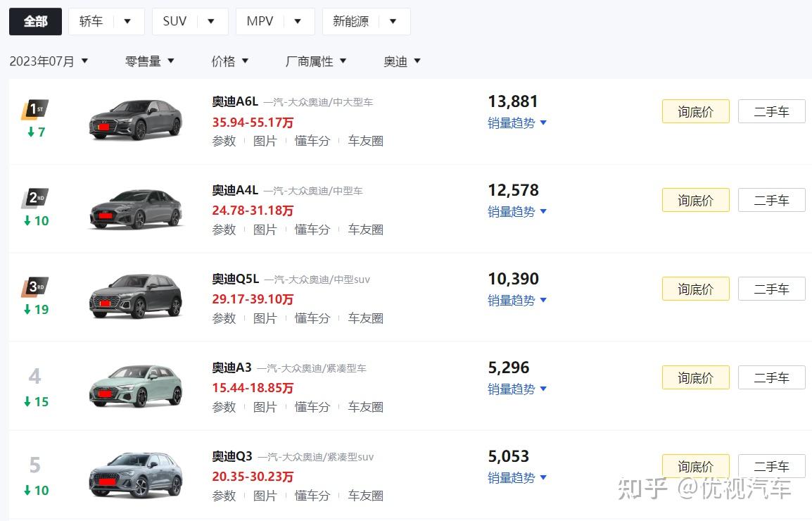Select the 全部 category tab
Image resolution: width=812 pixels, height=521 pixels.
(x=35, y=22)
